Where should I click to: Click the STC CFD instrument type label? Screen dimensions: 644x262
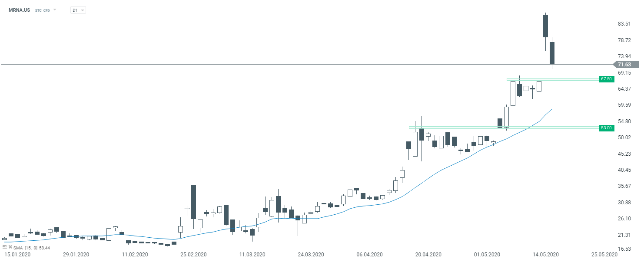pyautogui.click(x=43, y=10)
